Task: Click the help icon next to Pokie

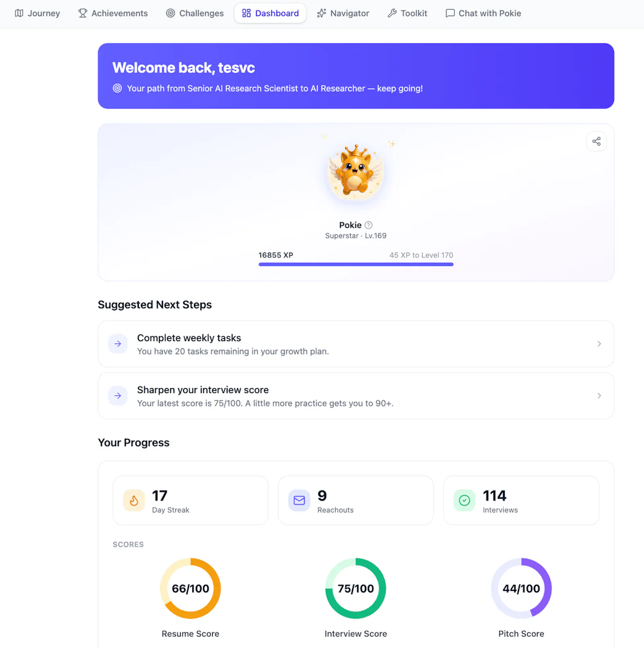Action: point(368,225)
